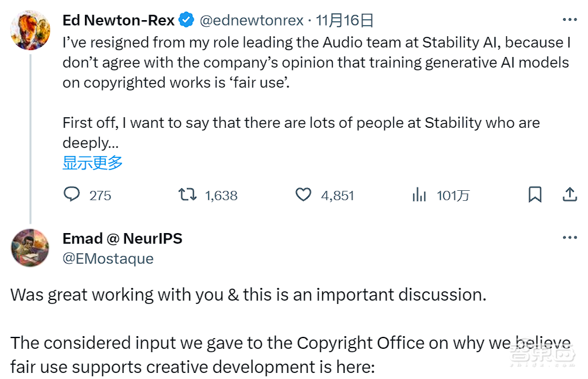Click Ed Newton-Rex's blue verified badge

point(187,21)
